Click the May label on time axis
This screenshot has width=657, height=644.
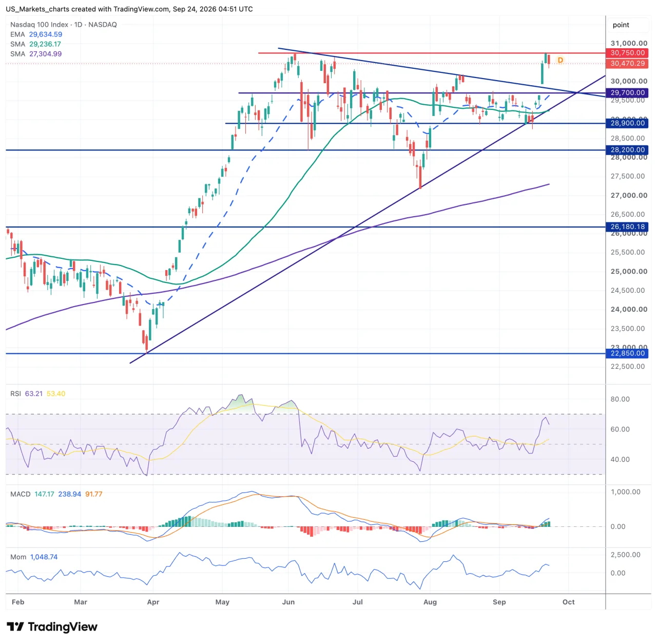222,602
